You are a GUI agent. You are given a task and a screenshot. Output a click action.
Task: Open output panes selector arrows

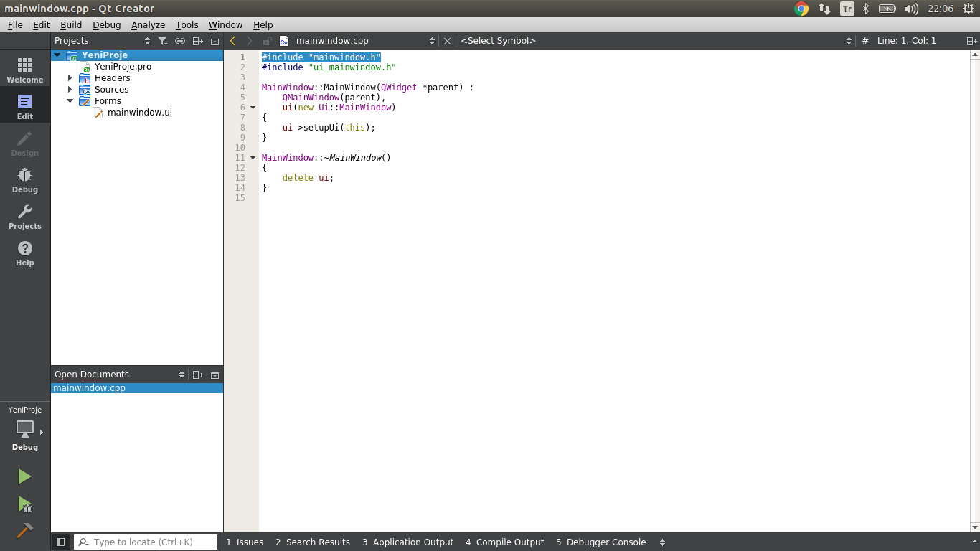(x=662, y=542)
